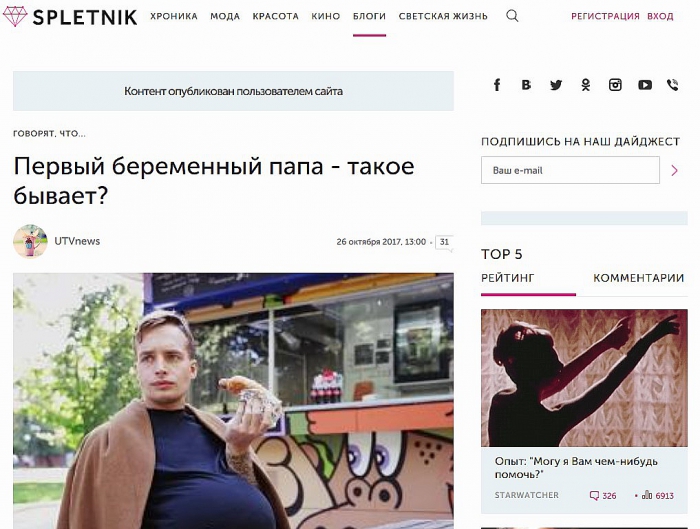Open the ХРОНИКА menu item
The height and width of the screenshot is (529, 700).
coord(174,17)
